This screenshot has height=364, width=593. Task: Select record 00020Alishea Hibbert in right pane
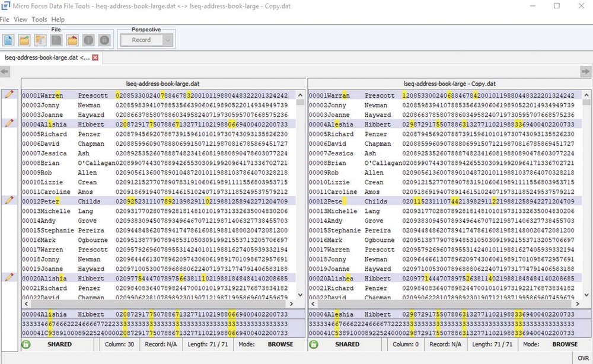click(445, 278)
